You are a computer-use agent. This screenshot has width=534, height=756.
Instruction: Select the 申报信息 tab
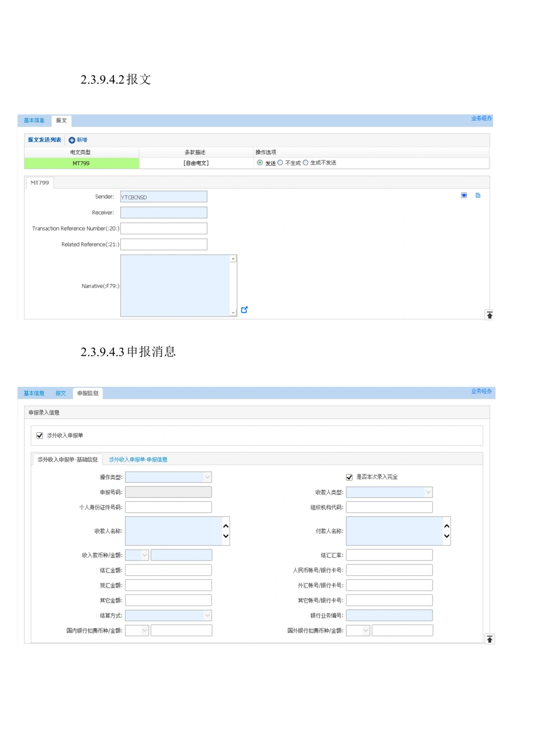[x=88, y=393]
